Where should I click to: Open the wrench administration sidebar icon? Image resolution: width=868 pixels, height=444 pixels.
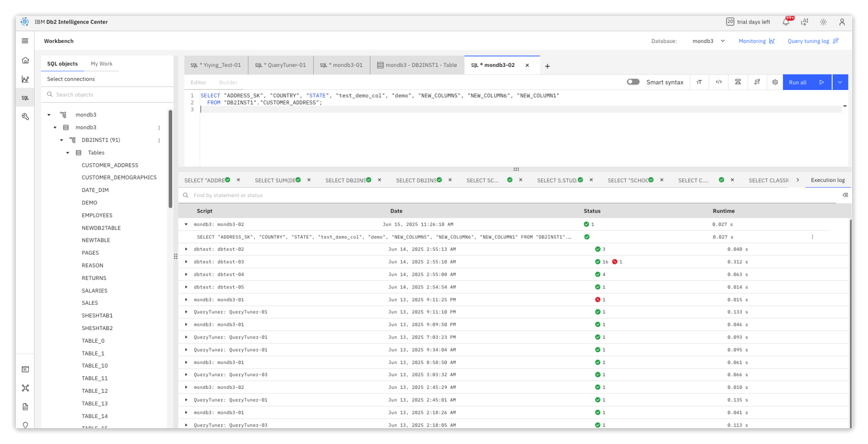(25, 117)
